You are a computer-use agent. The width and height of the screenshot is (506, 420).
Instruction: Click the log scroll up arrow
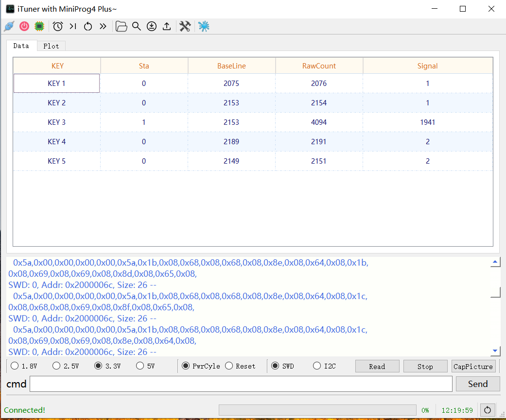click(495, 262)
